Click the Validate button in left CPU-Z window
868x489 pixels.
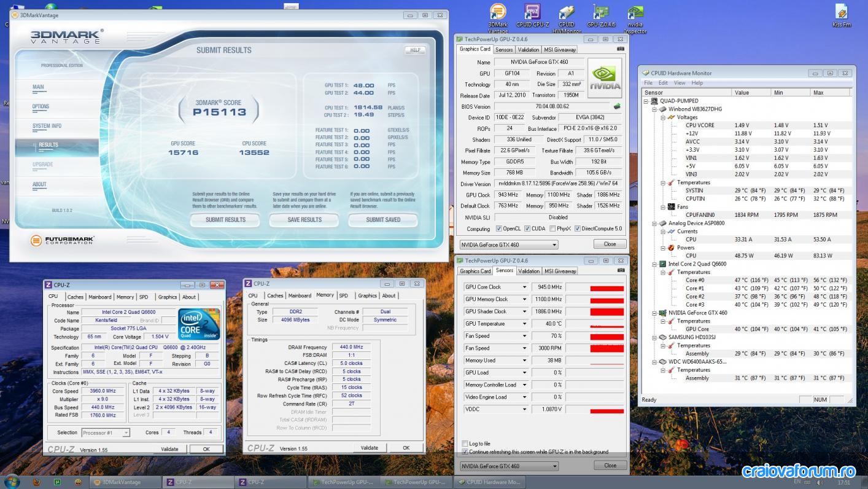click(x=169, y=449)
